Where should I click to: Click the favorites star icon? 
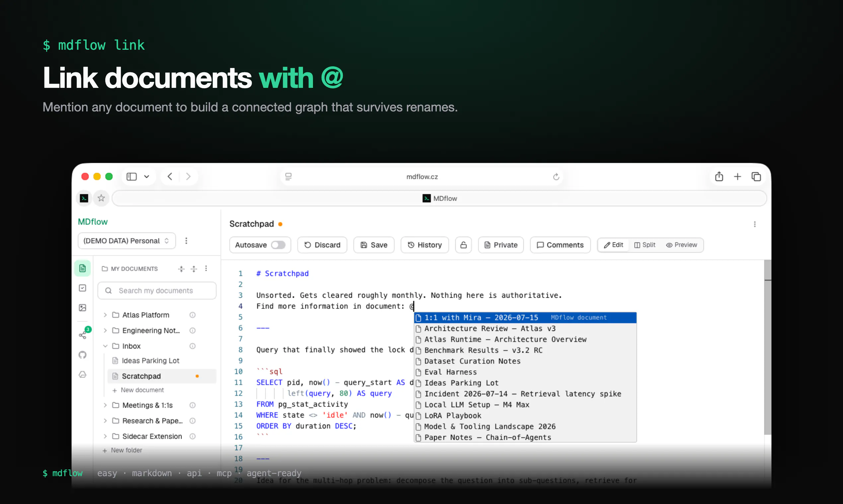pyautogui.click(x=101, y=198)
